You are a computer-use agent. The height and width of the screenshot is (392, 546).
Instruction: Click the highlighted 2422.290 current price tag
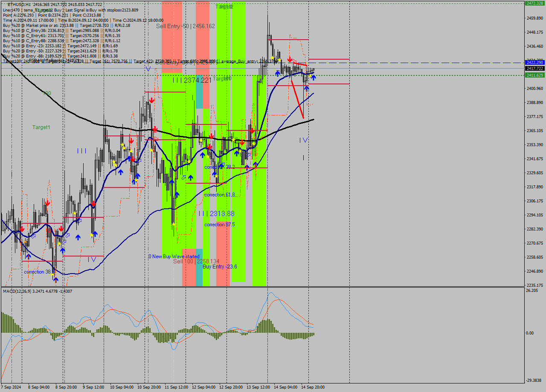(x=534, y=62)
